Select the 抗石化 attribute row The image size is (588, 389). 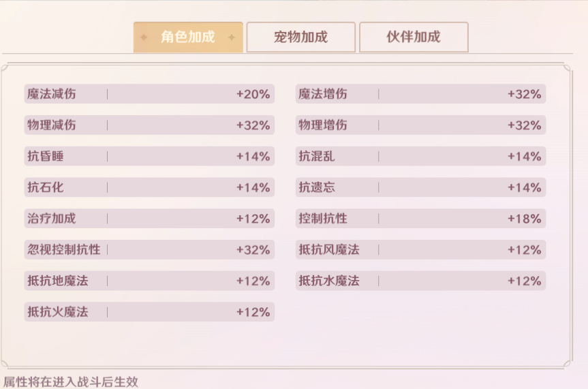click(x=149, y=187)
